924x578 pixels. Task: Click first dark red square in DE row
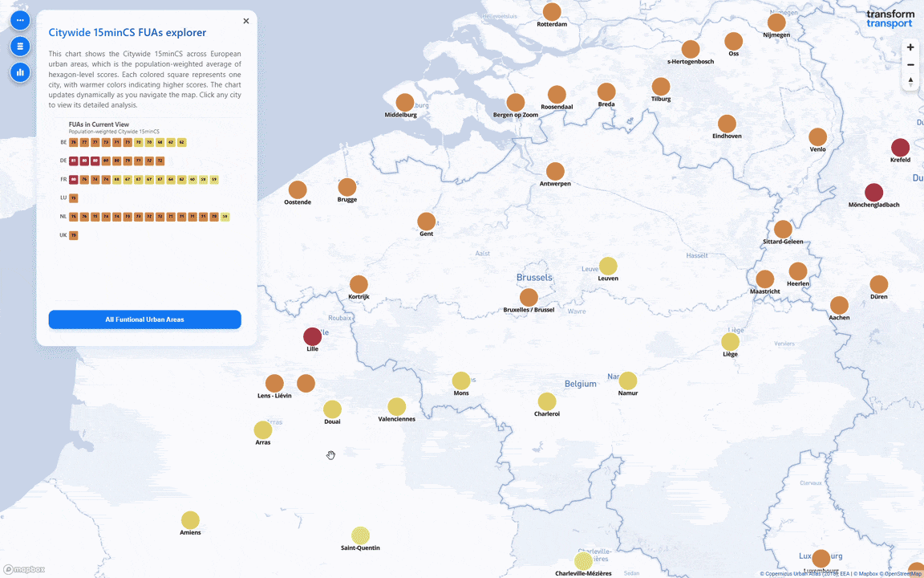point(73,161)
